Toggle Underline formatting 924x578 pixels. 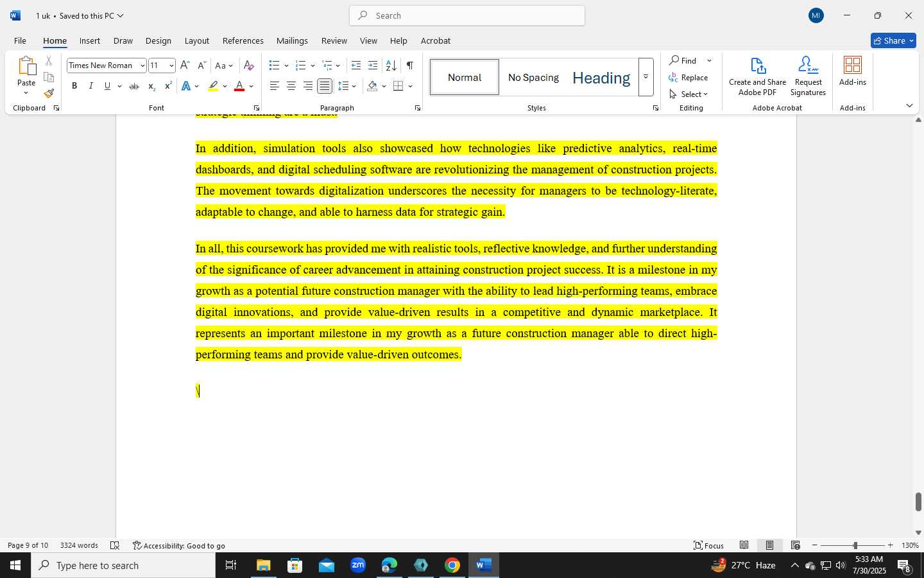click(x=107, y=86)
